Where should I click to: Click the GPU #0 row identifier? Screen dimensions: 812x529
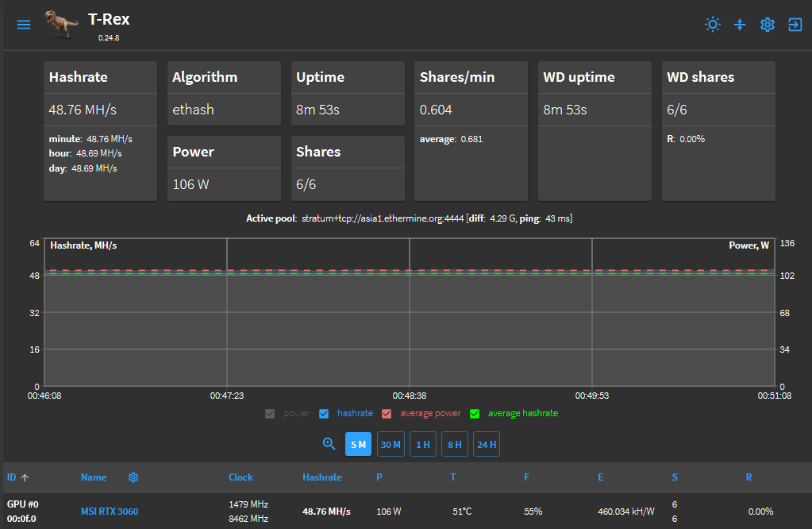[x=23, y=504]
